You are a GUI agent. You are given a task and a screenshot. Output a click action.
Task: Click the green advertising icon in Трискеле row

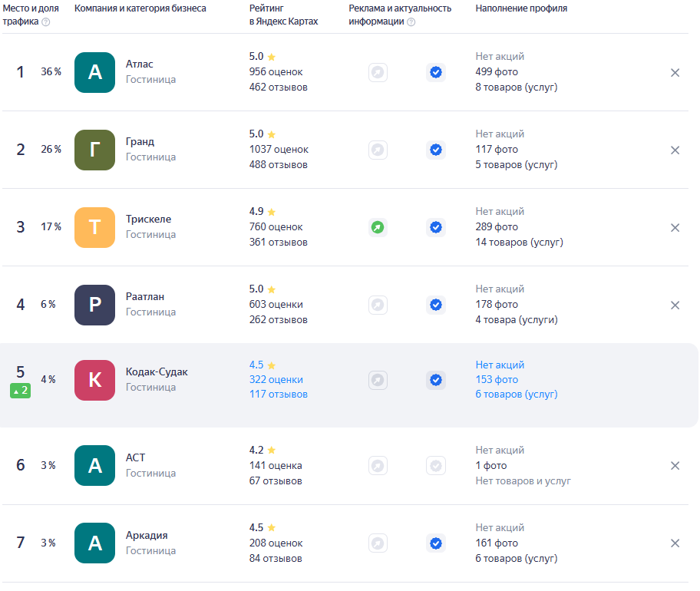(378, 228)
